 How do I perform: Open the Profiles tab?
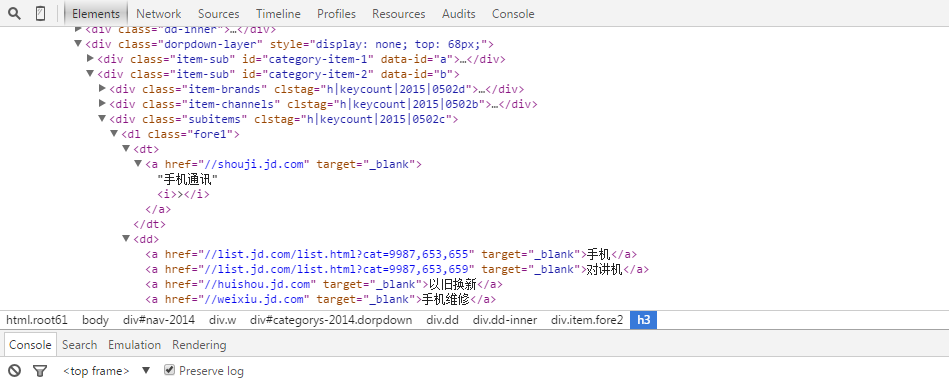coord(337,13)
